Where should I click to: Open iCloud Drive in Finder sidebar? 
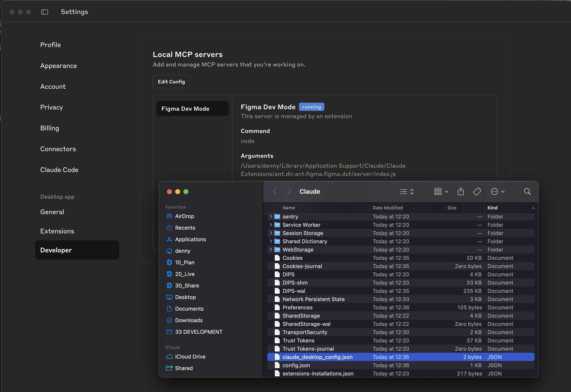[190, 357]
